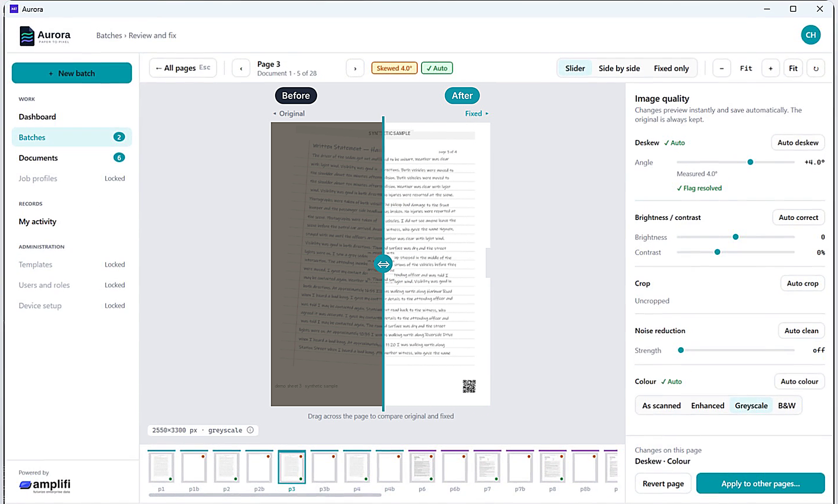Viewport: 838px width, 504px height.
Task: Click Apply to other pages button
Action: tap(760, 484)
